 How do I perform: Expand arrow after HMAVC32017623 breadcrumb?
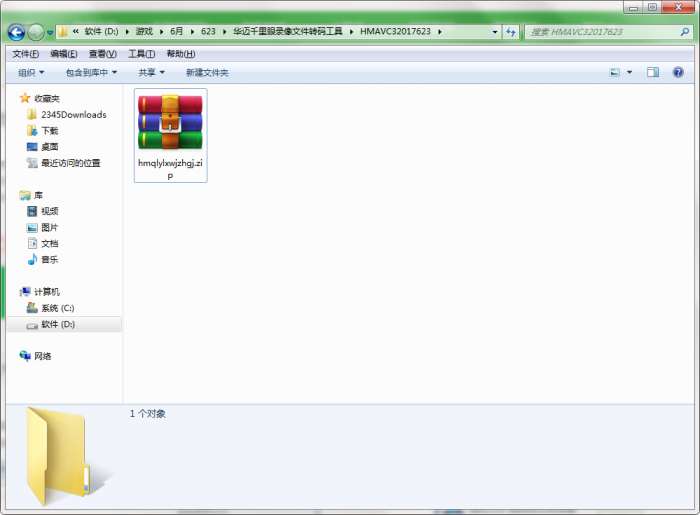pyautogui.click(x=440, y=32)
